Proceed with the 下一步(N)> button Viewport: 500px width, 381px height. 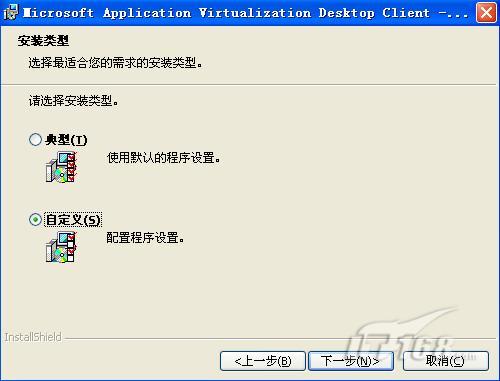[x=351, y=361]
